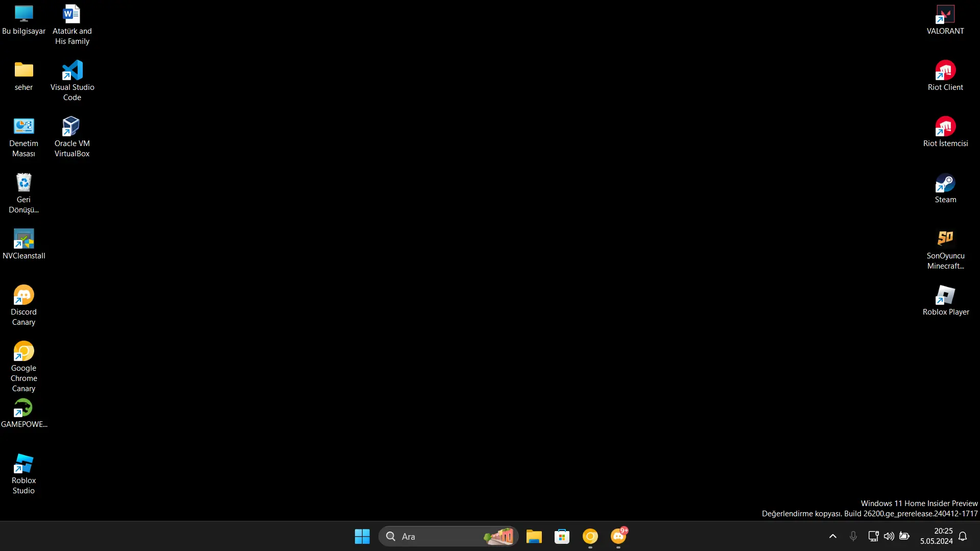
Task: Select the Roblox Player shortcut
Action: click(x=945, y=301)
